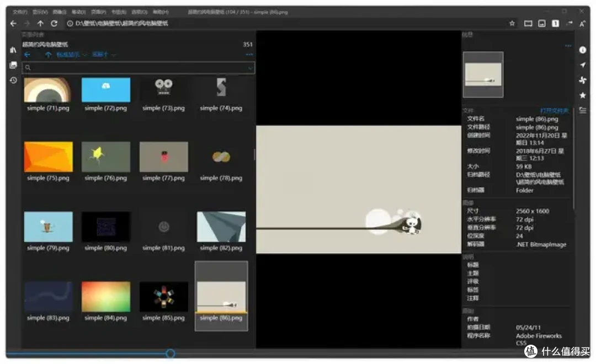596x364 pixels.
Task: Expand the 标准显示 view style dropdown
Action: (71, 55)
